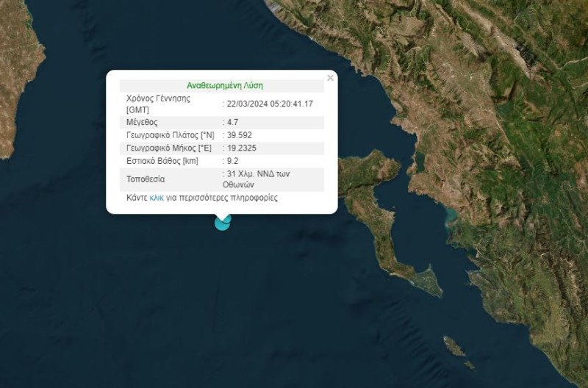Screen dimensions: 588x388
Task: Click the 'Αναθεωρημένη Λύση' green heading
Action: (x=224, y=85)
